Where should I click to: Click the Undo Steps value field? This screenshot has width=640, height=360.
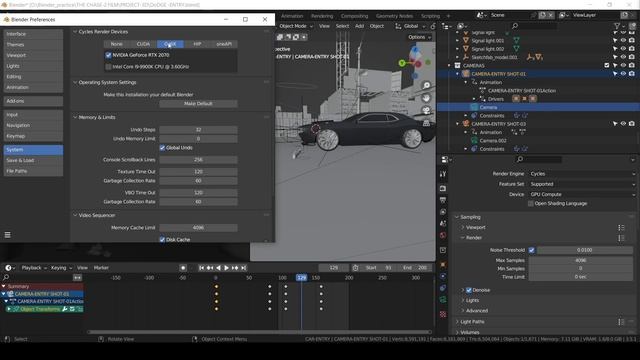point(198,130)
